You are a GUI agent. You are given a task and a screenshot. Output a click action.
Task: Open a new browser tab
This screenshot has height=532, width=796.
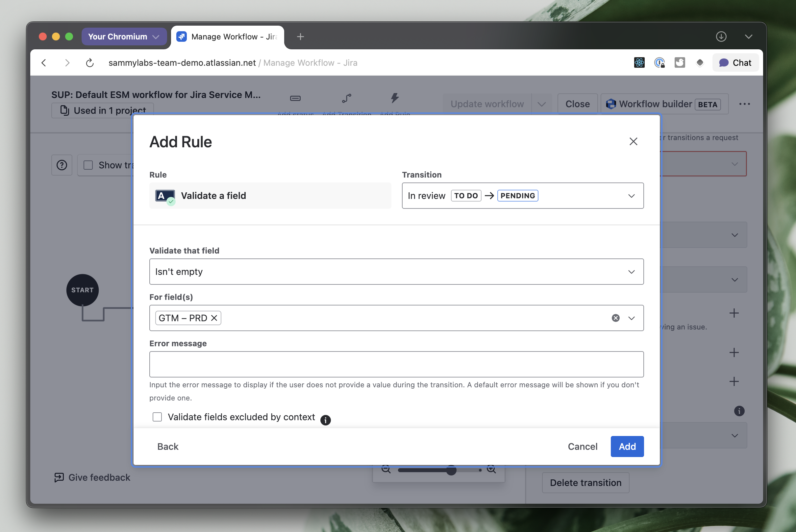(300, 36)
